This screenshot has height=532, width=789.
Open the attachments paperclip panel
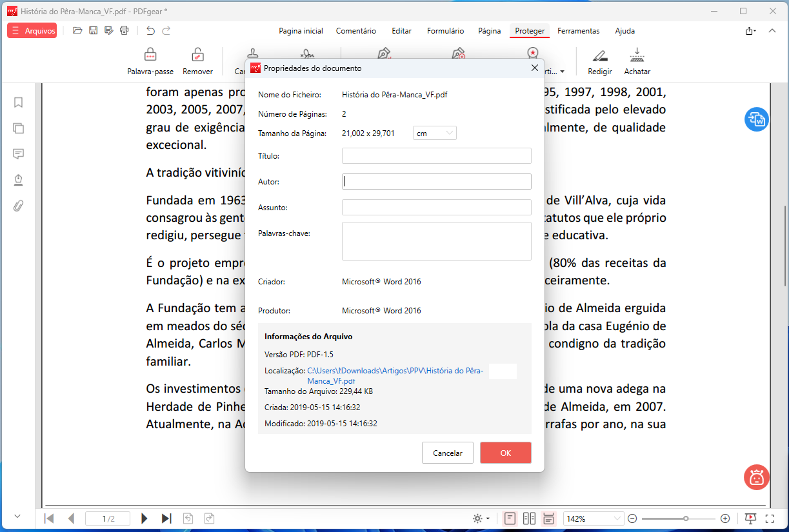tap(18, 206)
